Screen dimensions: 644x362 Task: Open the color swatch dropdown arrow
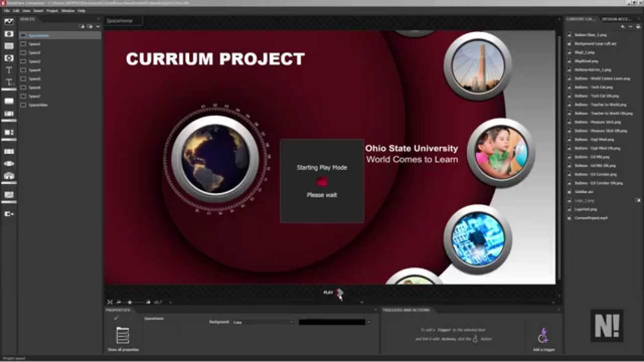[x=369, y=322]
